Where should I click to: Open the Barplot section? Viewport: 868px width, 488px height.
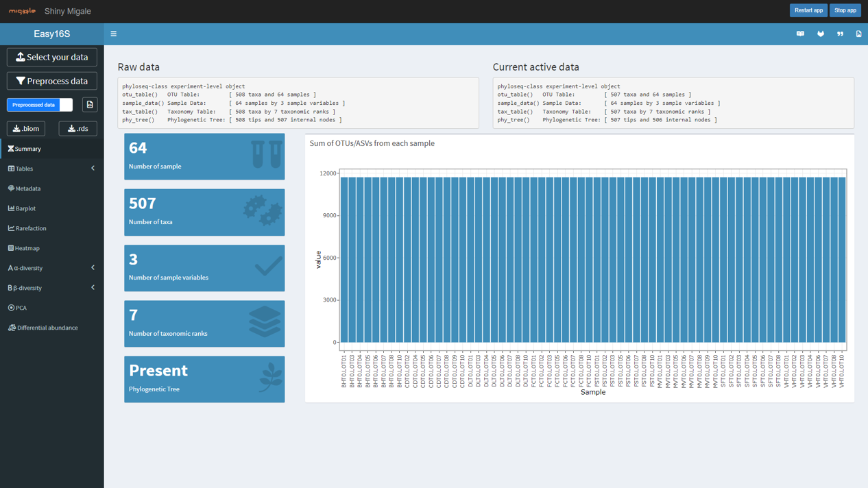(26, 208)
